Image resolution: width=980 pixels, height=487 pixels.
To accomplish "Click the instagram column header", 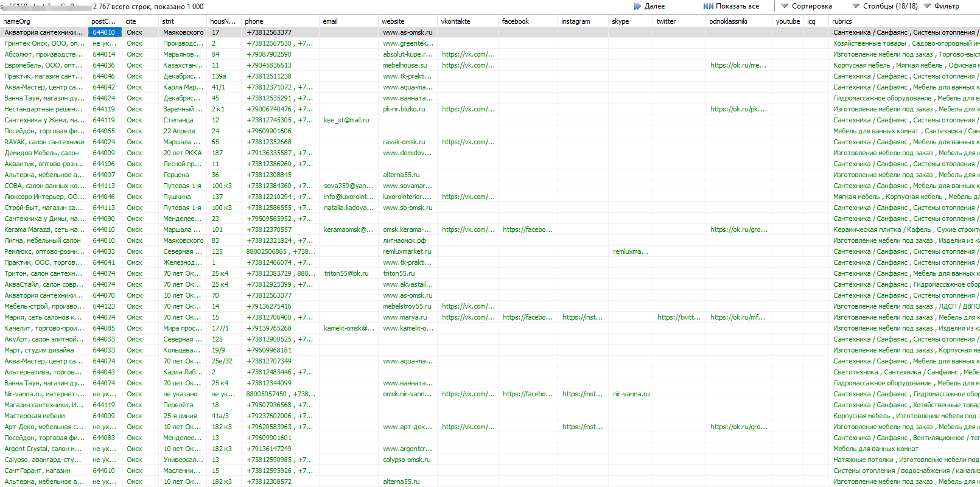I will click(583, 21).
